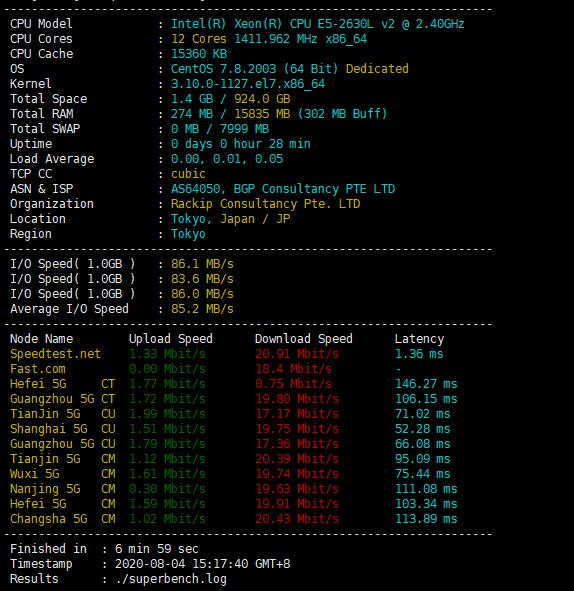Click download speed 17.36 Mbit/s

pos(297,444)
